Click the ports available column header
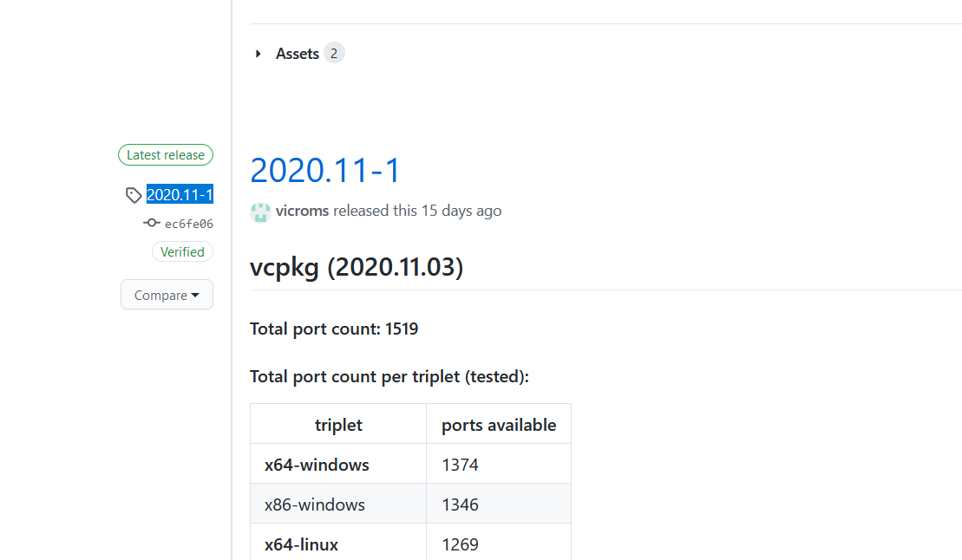The height and width of the screenshot is (560, 962). click(498, 424)
